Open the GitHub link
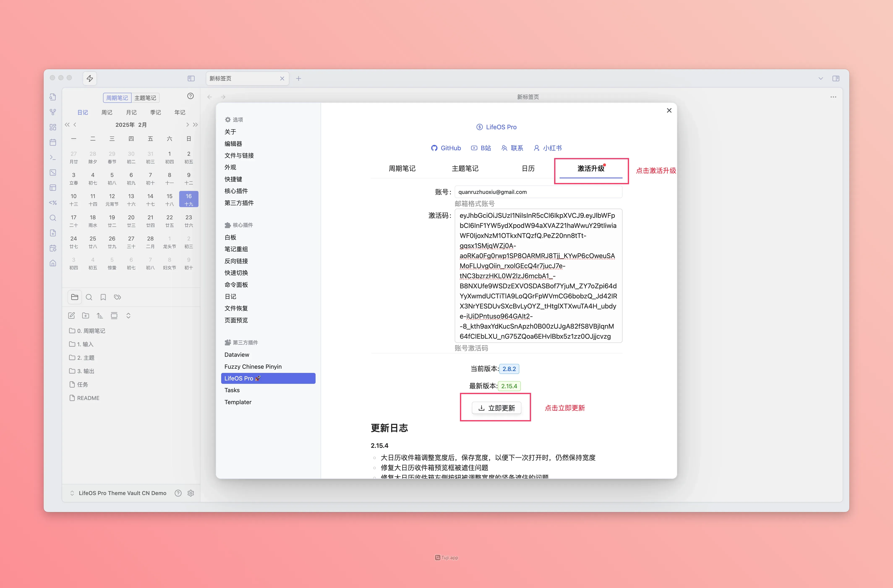This screenshot has width=893, height=588. pyautogui.click(x=446, y=148)
